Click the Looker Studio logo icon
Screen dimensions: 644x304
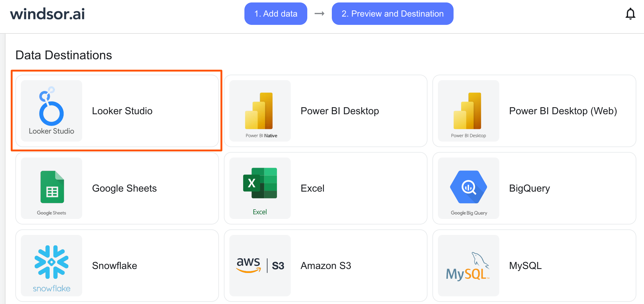52,111
